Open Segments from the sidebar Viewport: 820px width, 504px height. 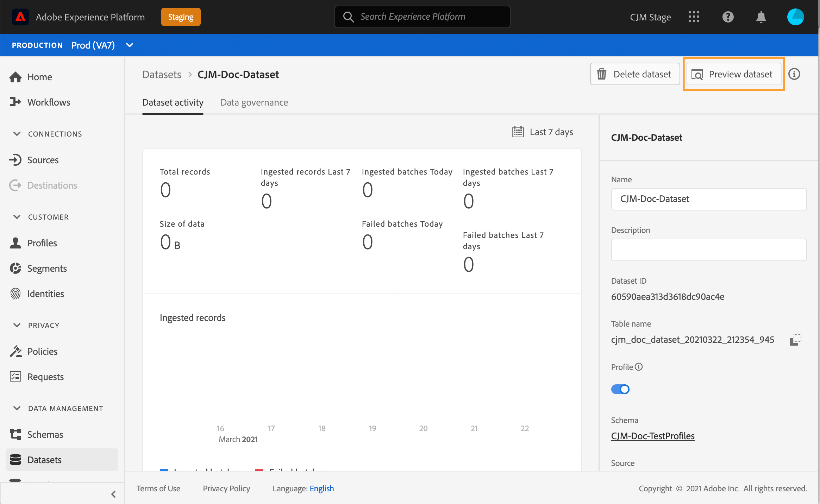pos(47,269)
